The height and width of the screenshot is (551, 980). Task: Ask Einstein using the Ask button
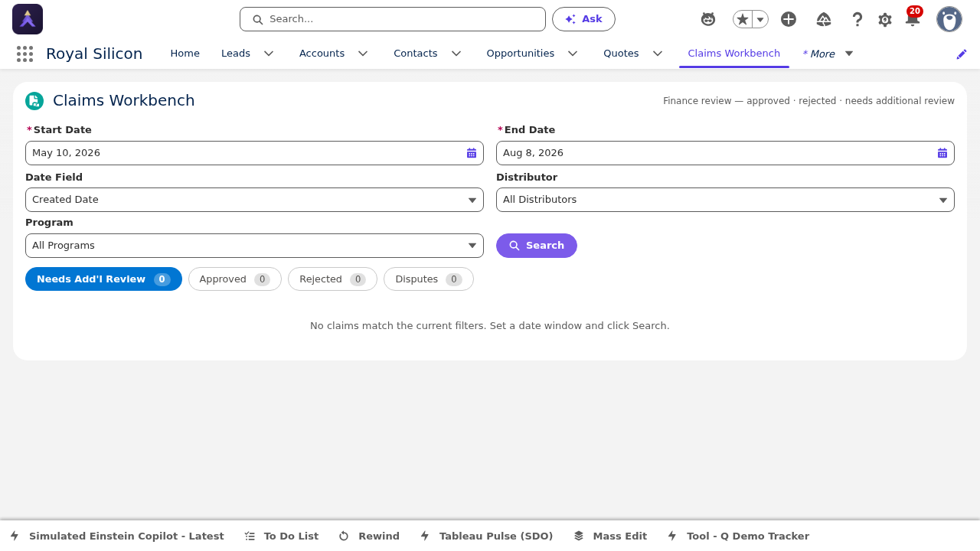[x=583, y=19]
